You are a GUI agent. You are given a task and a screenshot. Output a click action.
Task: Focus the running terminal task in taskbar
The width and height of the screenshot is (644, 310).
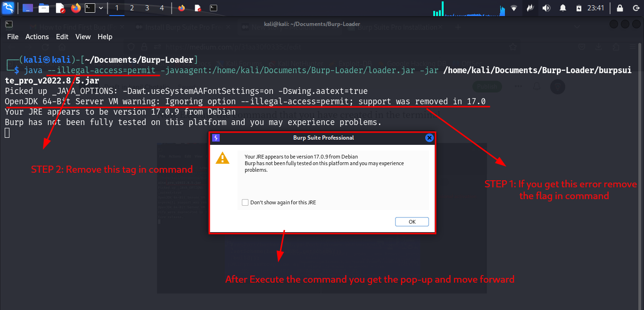(x=214, y=8)
